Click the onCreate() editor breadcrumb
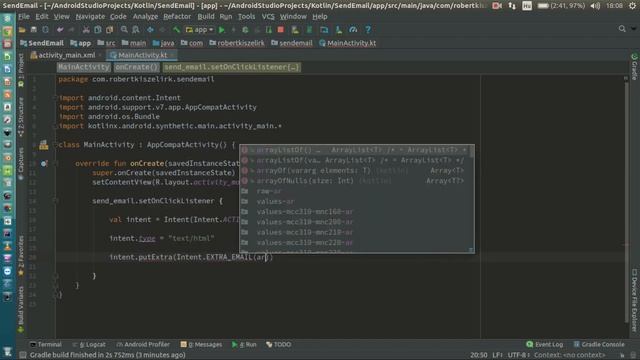 pyautogui.click(x=136, y=67)
